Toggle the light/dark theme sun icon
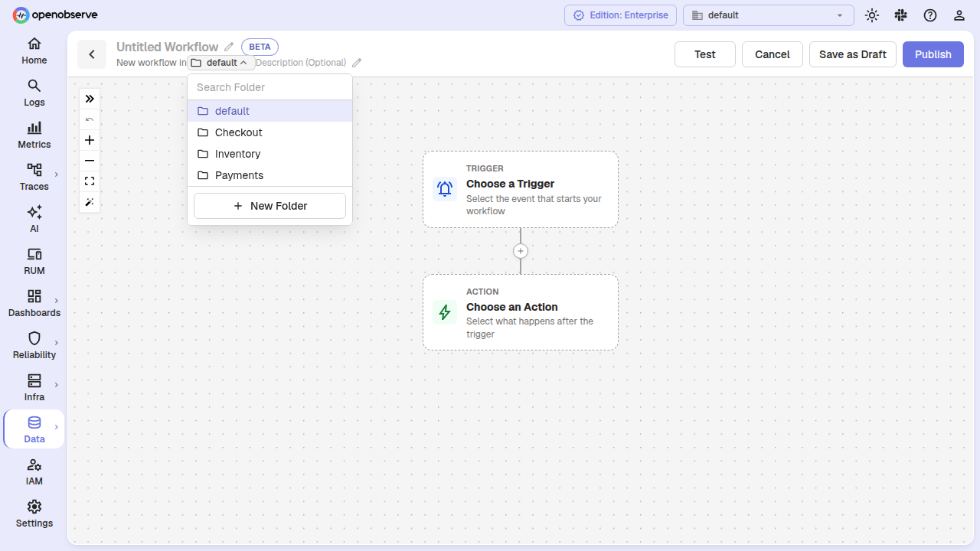 (x=871, y=15)
